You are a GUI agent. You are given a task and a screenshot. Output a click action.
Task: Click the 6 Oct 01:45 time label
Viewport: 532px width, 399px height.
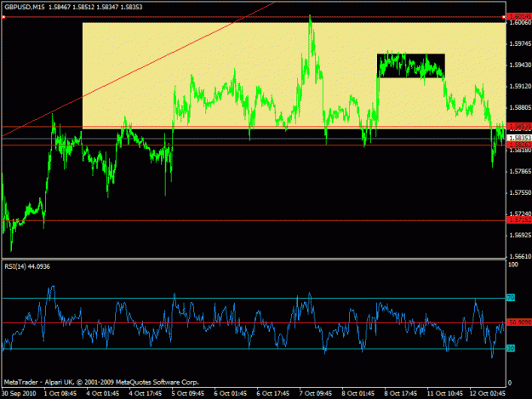pyautogui.click(x=230, y=393)
